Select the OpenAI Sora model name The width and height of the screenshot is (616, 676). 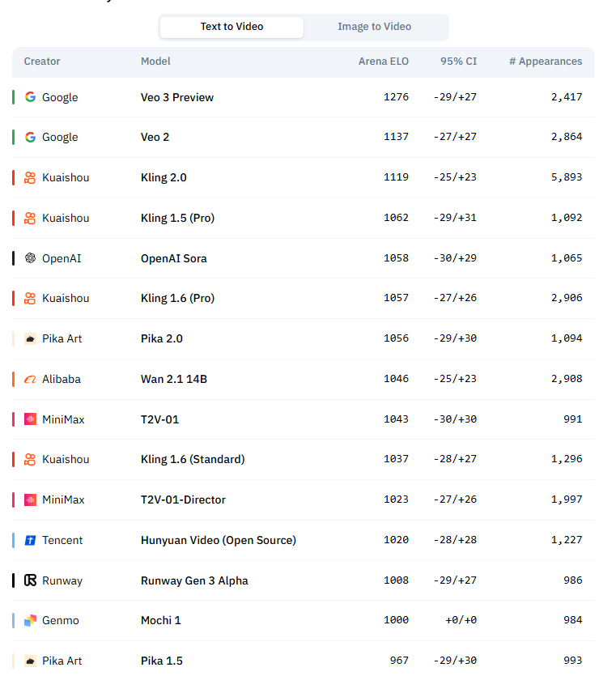[174, 259]
